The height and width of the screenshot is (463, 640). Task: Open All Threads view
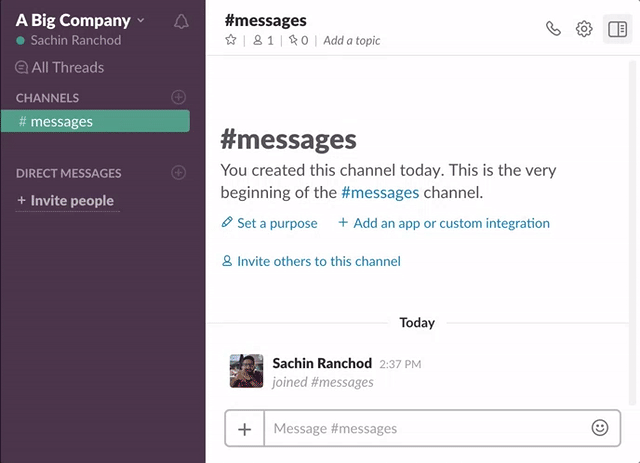60,67
